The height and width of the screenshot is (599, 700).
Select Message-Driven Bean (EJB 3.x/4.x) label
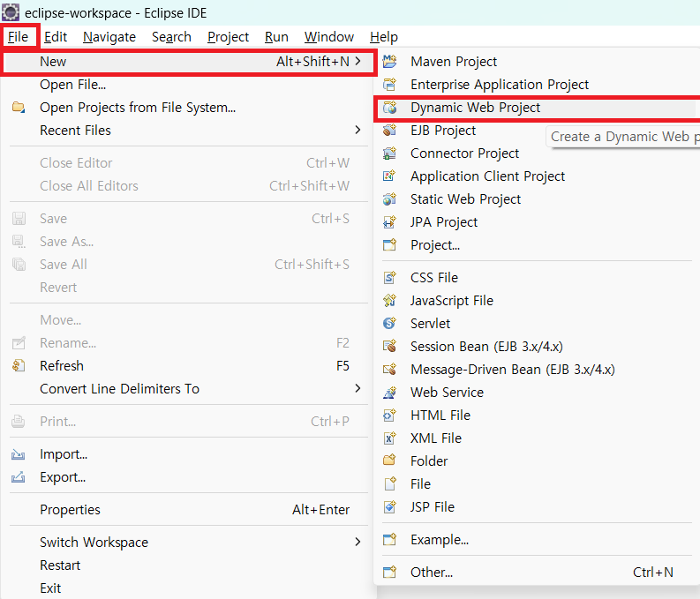click(x=513, y=370)
